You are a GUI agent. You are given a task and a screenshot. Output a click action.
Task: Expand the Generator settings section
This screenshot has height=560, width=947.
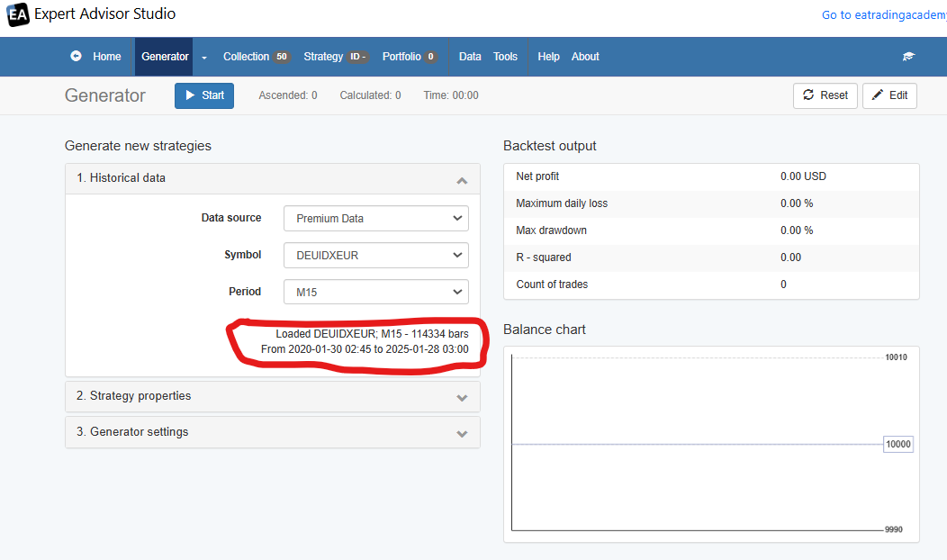tap(273, 432)
